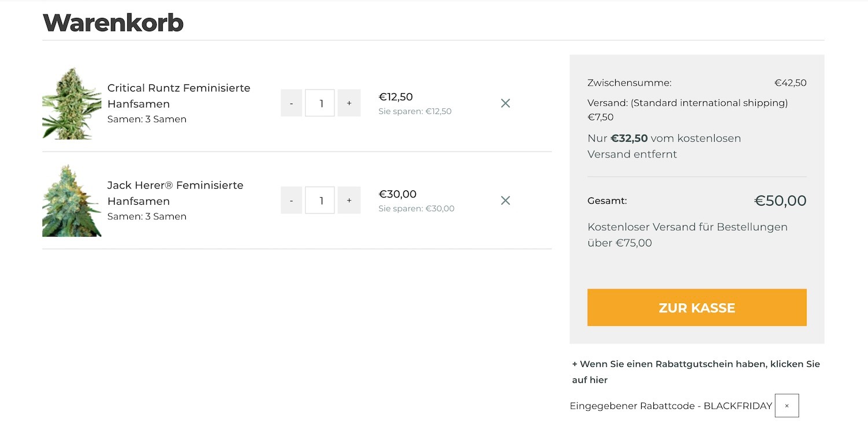Open Critical Runtz Feminisierte Hanfsamen product link
This screenshot has height=431, width=868.
[x=178, y=96]
